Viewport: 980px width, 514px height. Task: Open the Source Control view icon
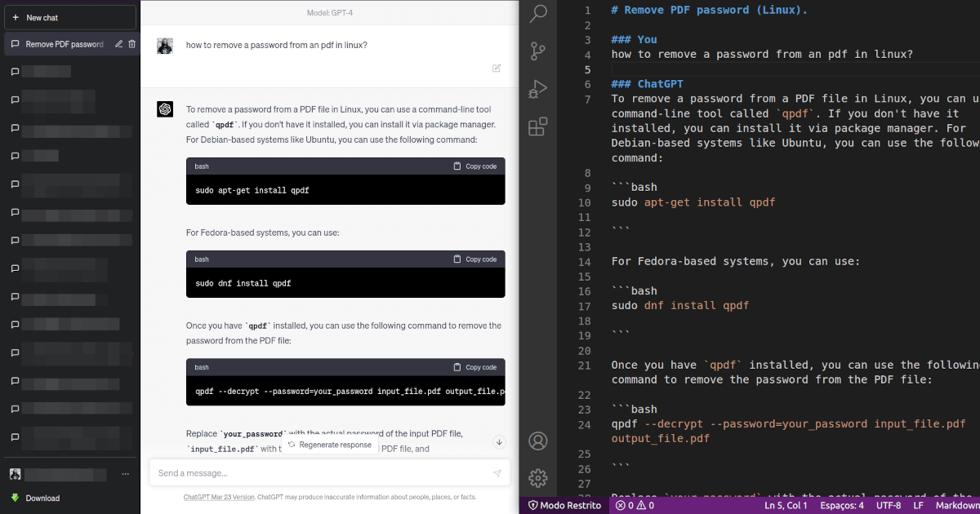[x=538, y=51]
